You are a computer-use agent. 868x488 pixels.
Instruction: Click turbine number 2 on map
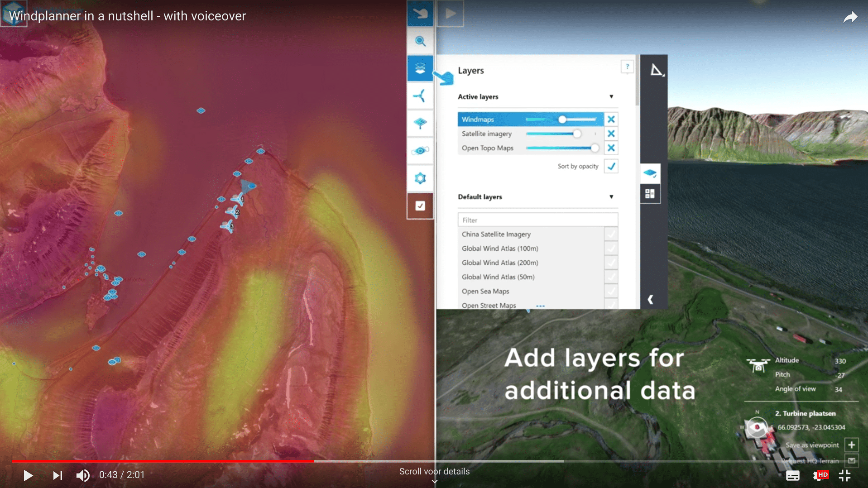point(233,211)
